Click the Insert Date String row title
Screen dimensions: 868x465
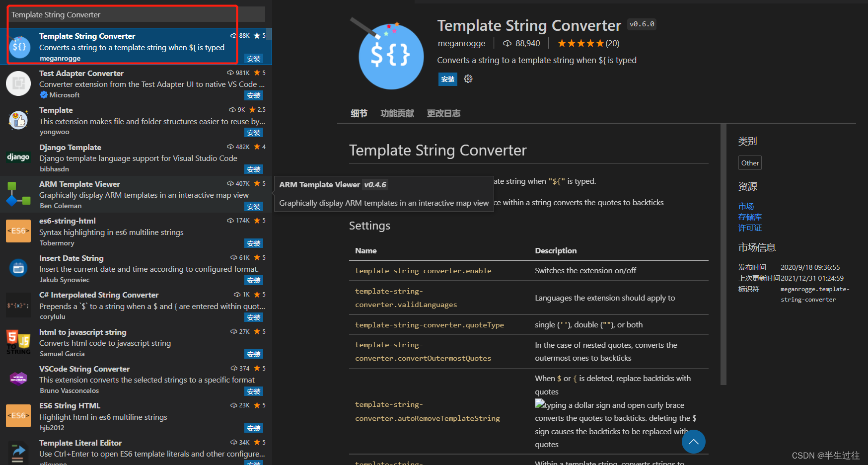(x=72, y=258)
